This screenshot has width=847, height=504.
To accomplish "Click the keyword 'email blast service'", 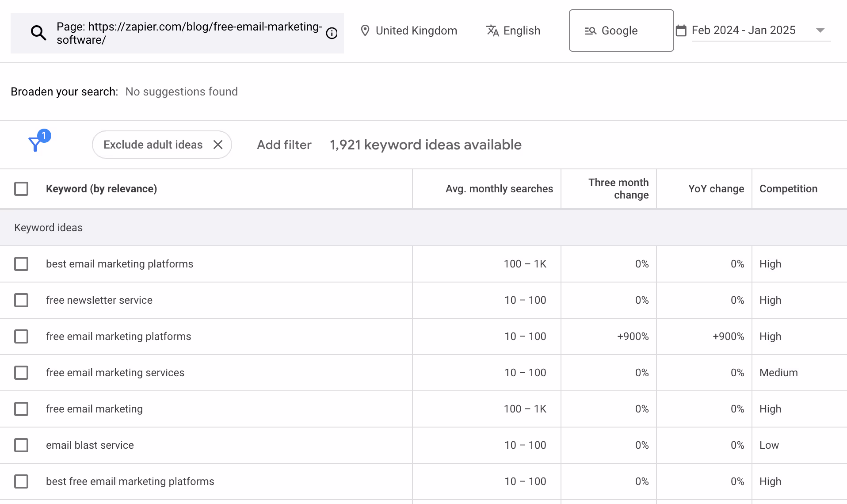I will [x=90, y=445].
